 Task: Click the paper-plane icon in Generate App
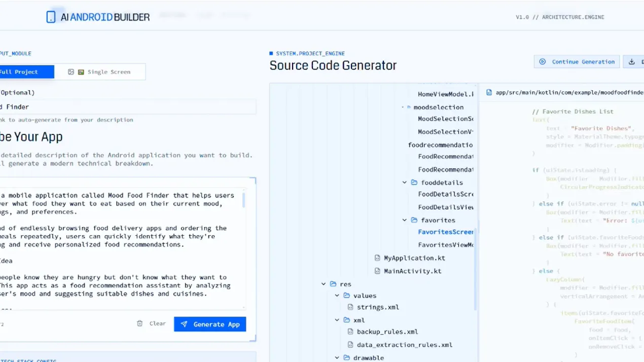(x=184, y=324)
